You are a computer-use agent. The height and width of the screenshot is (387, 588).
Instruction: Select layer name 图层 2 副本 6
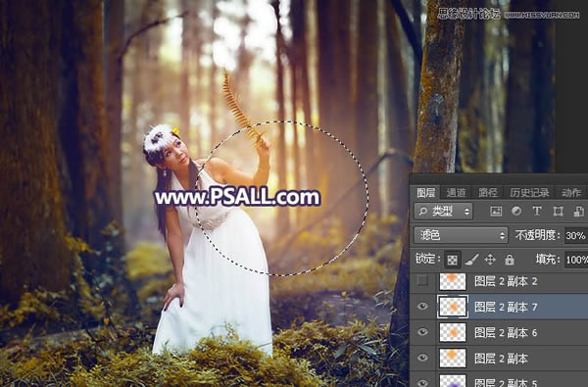[x=506, y=333]
